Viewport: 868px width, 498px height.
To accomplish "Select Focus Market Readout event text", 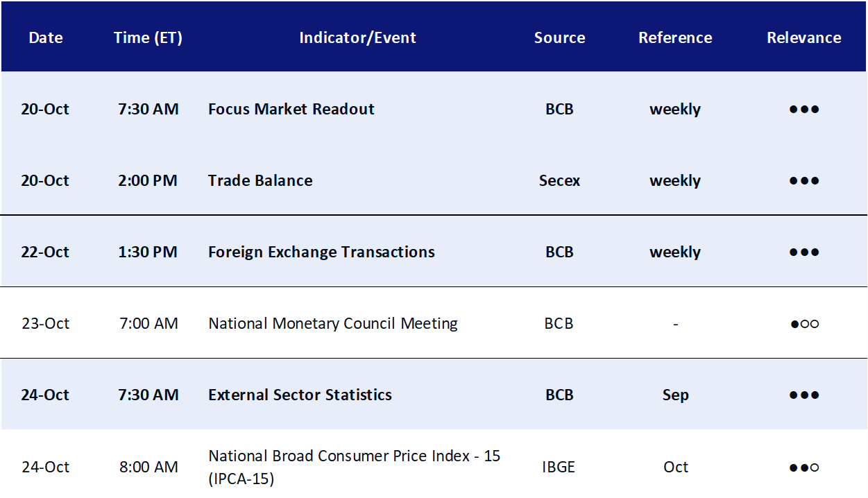I will point(291,109).
